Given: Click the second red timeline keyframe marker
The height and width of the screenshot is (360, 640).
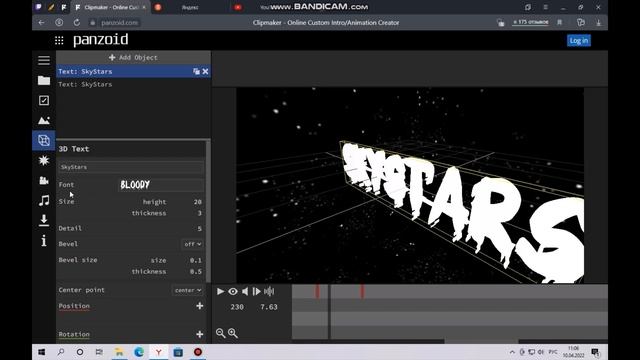Looking at the screenshot, I should coord(362,291).
